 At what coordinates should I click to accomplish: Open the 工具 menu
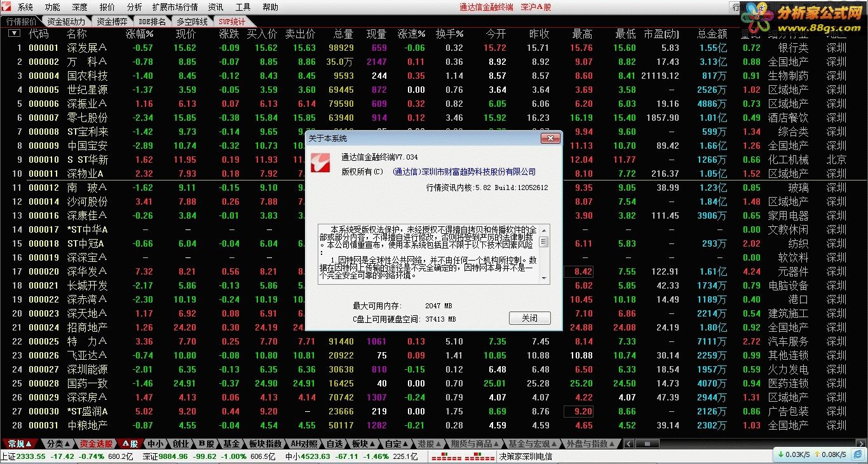point(243,8)
